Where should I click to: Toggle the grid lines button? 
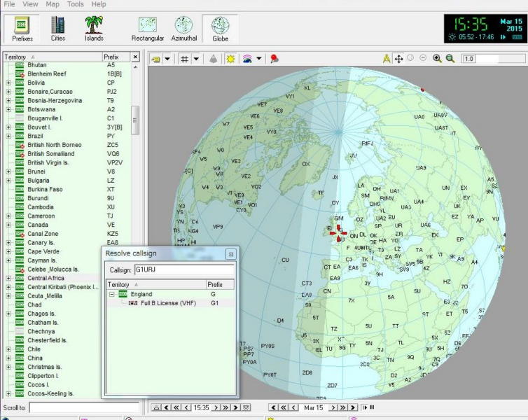pos(184,59)
